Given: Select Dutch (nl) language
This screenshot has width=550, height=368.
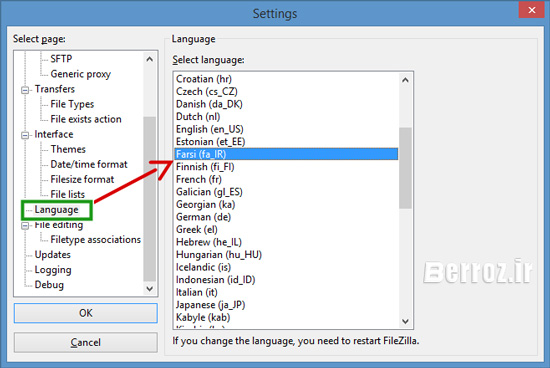Looking at the screenshot, I should (x=286, y=117).
